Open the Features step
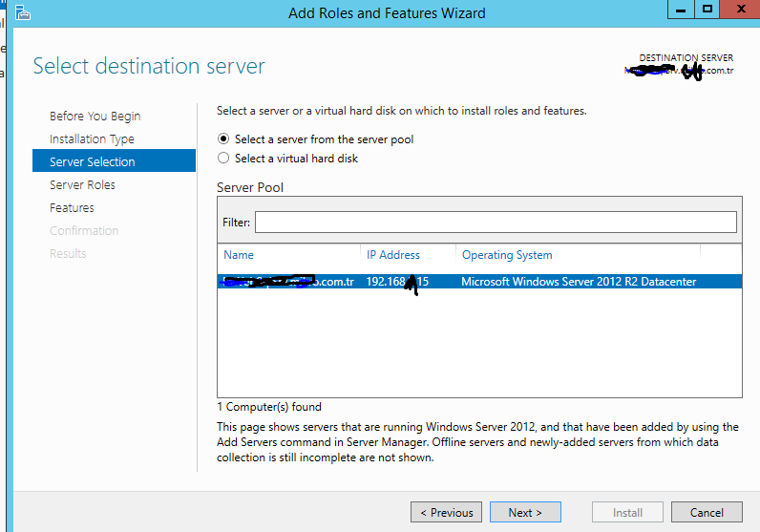Screen dimensions: 760x532 pos(72,207)
